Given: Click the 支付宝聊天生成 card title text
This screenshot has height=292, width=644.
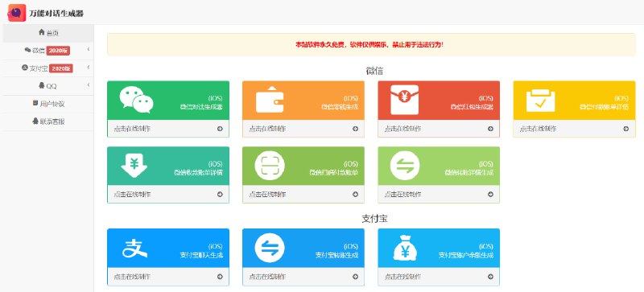Looking at the screenshot, I should (x=201, y=255).
